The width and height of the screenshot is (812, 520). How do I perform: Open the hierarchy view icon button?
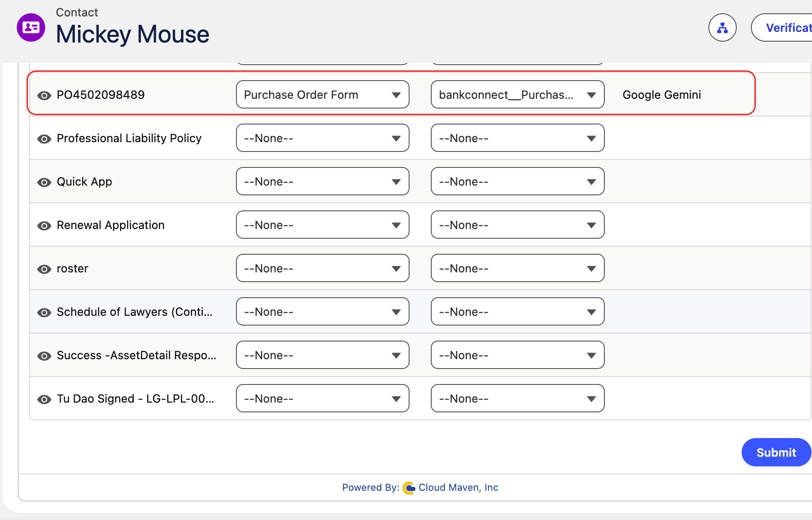723,27
